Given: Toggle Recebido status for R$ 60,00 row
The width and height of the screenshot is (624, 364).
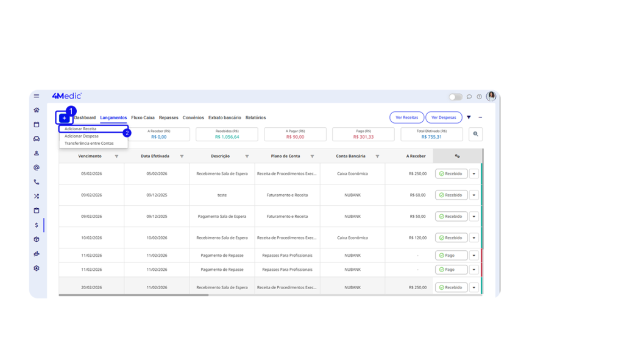Looking at the screenshot, I should [451, 195].
